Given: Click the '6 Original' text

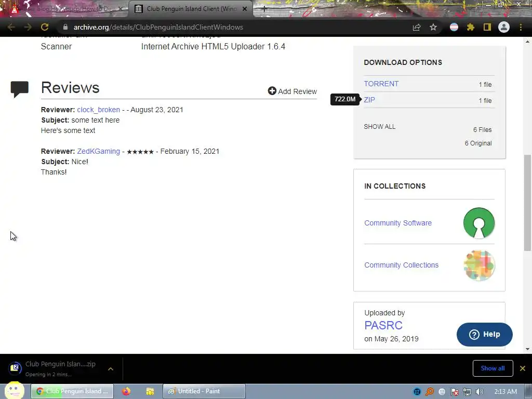Looking at the screenshot, I should pos(478,143).
